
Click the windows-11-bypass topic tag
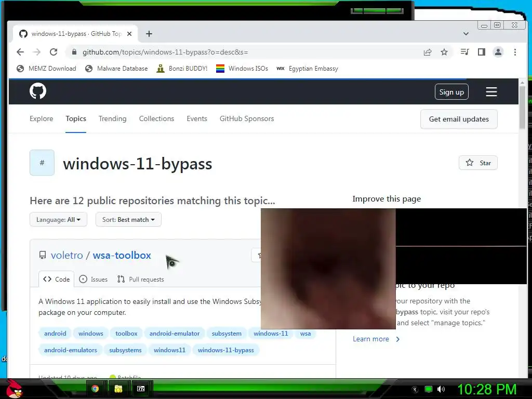click(225, 350)
